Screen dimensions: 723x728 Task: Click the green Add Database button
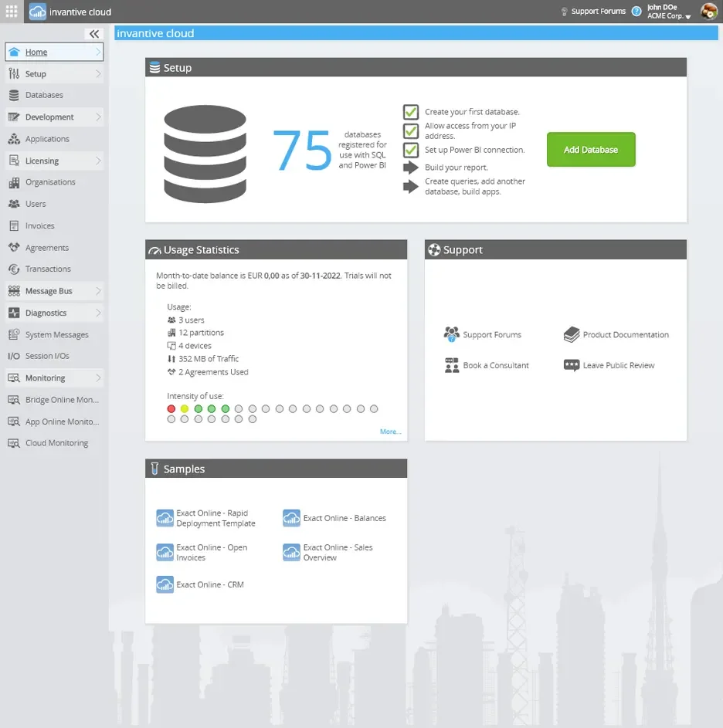591,150
